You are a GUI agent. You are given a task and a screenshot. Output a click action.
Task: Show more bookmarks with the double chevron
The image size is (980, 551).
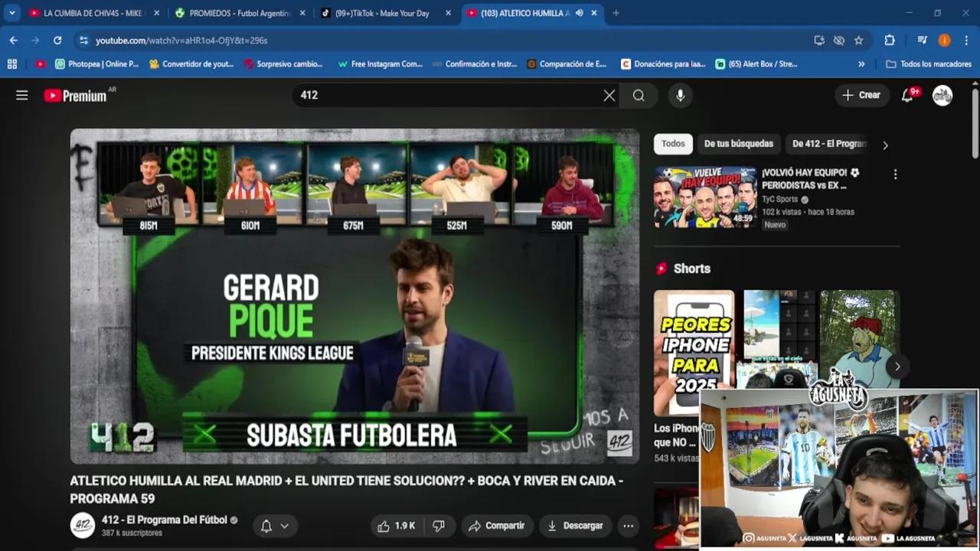click(861, 64)
